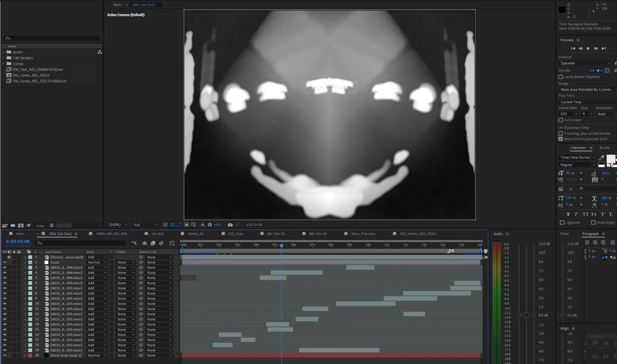
Task: Open viewer resolution Full dropdown
Action: coord(145,225)
